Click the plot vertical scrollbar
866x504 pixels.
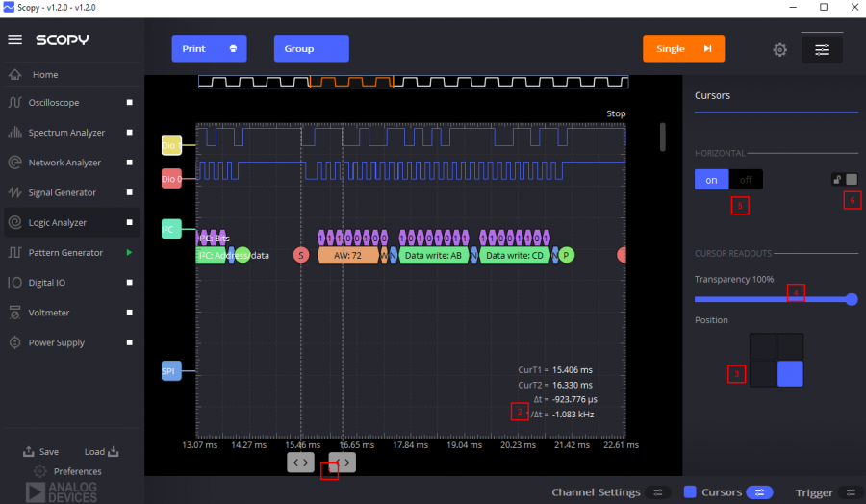coord(663,137)
